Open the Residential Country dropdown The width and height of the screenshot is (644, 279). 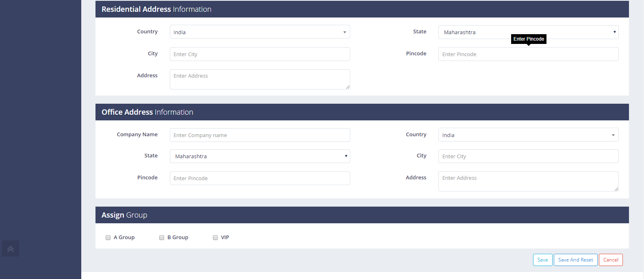tap(260, 32)
